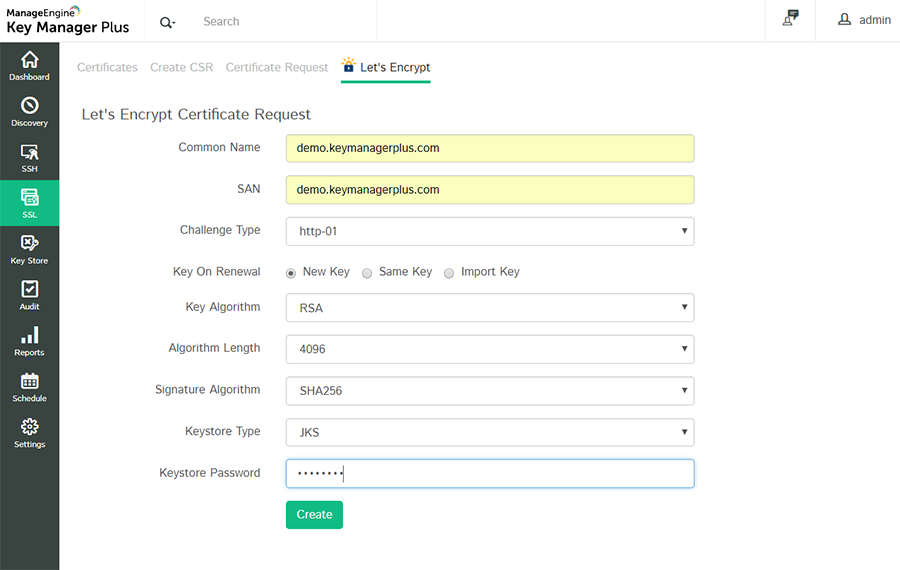Screen dimensions: 900x570
Task: Open the Audit section
Action: (x=29, y=294)
